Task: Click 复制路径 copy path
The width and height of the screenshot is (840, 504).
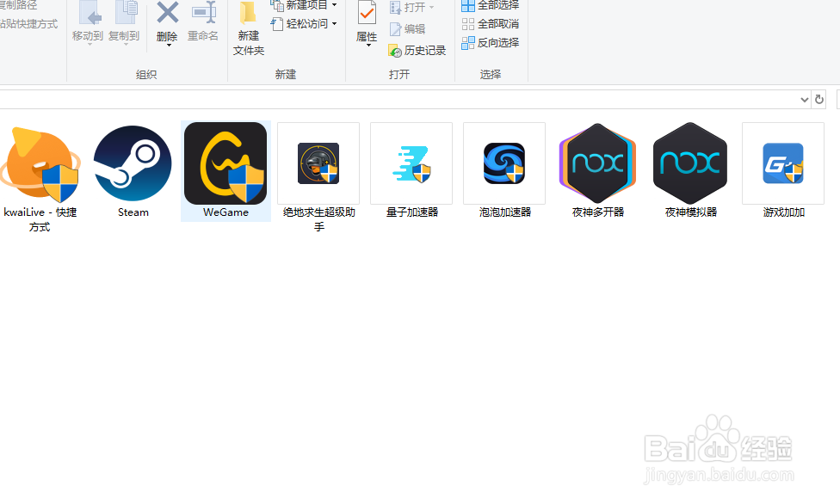Action: [19, 5]
